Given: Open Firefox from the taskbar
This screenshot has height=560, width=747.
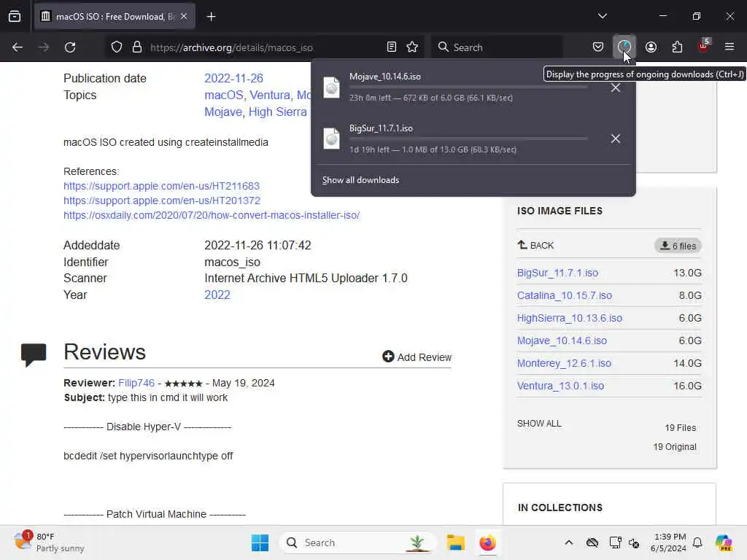Looking at the screenshot, I should (487, 542).
